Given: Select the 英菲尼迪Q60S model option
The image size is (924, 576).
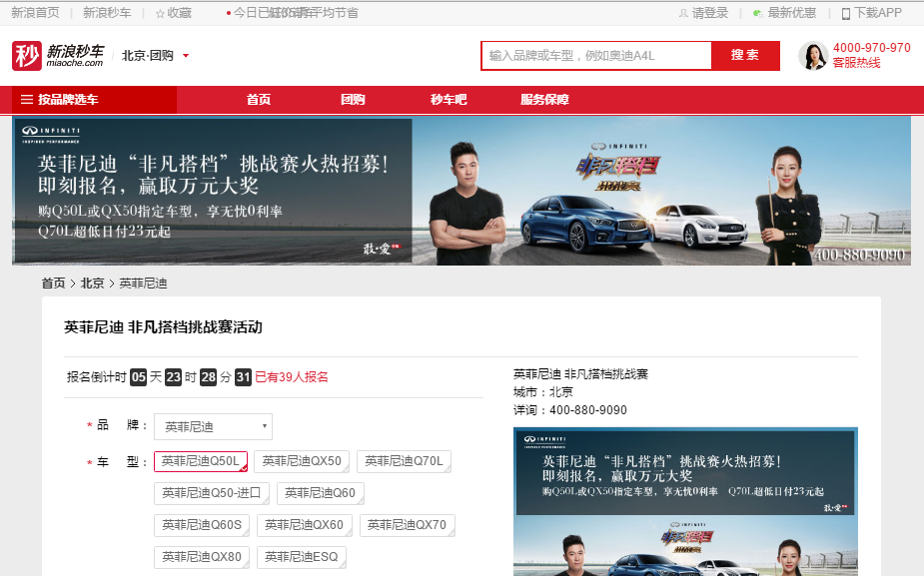Looking at the screenshot, I should click(x=202, y=525).
